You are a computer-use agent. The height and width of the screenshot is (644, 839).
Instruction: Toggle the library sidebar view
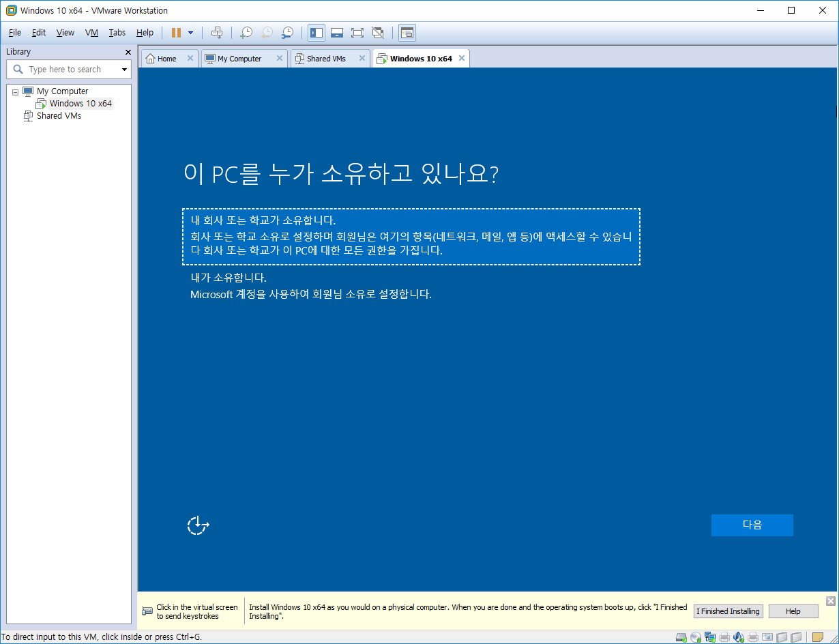(317, 32)
